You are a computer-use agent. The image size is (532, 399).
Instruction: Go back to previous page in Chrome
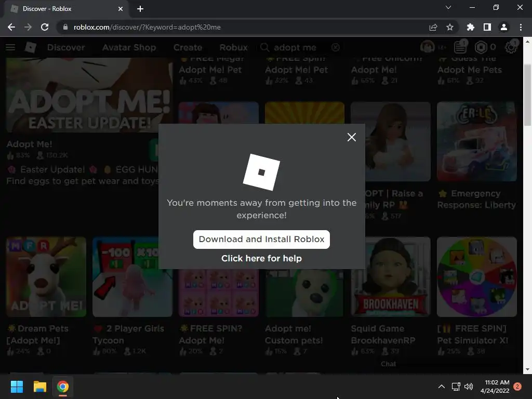[11, 27]
